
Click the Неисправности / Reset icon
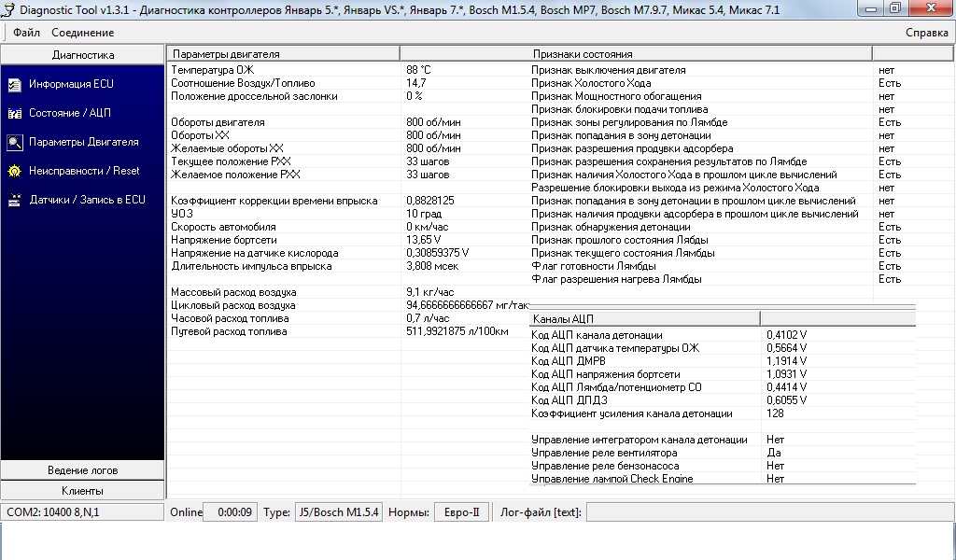(x=14, y=171)
